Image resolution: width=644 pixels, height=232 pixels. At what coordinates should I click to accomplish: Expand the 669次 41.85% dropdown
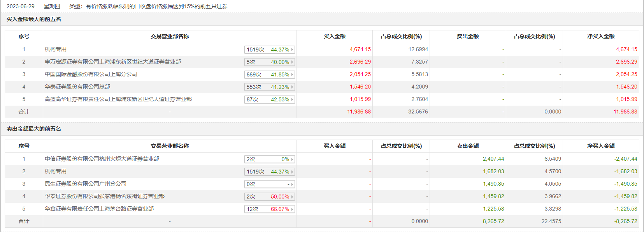[x=269, y=74]
